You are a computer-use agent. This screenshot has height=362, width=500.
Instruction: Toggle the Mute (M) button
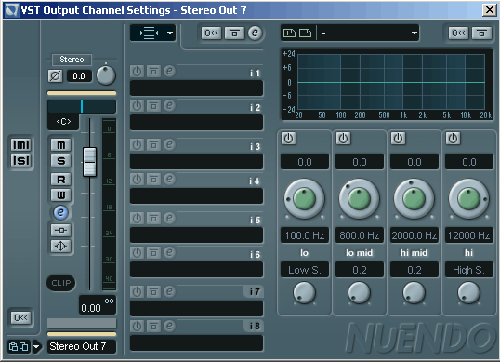(x=61, y=145)
